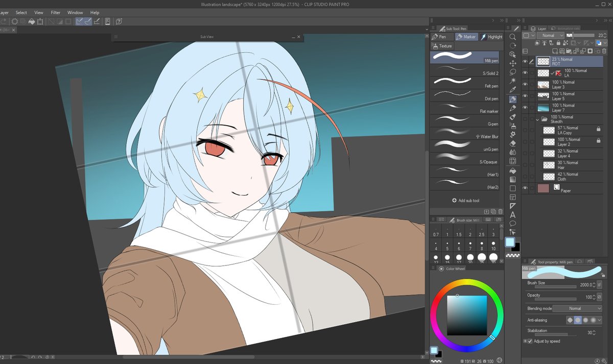
Task: Toggle visibility of the ROT layer
Action: click(525, 61)
